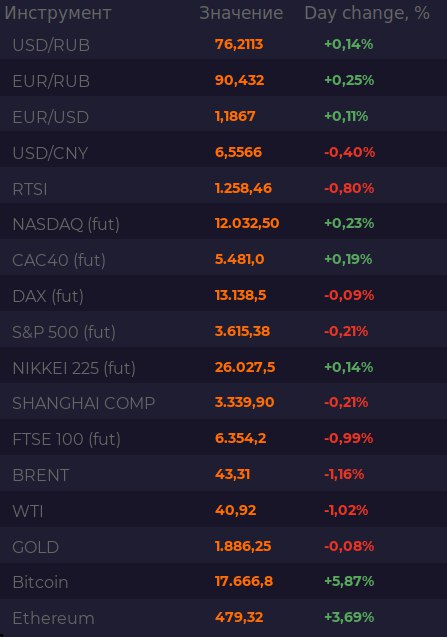Click the Значение column header
Viewport: 447px width, 637px height.
click(x=241, y=13)
